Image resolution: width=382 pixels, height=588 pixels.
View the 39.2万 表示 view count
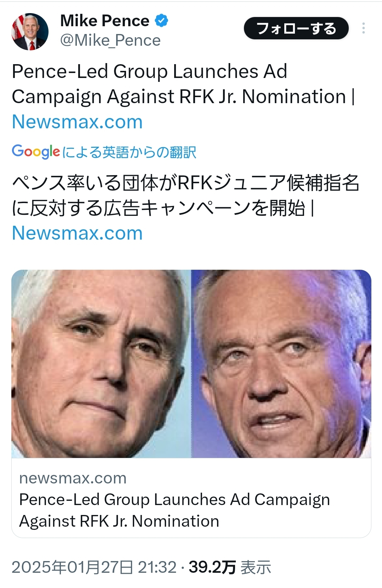click(x=230, y=567)
